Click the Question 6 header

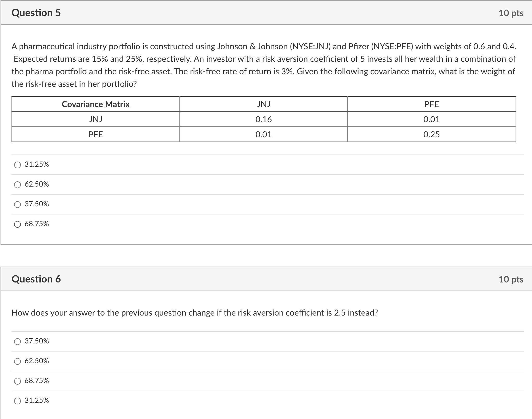[x=37, y=279]
